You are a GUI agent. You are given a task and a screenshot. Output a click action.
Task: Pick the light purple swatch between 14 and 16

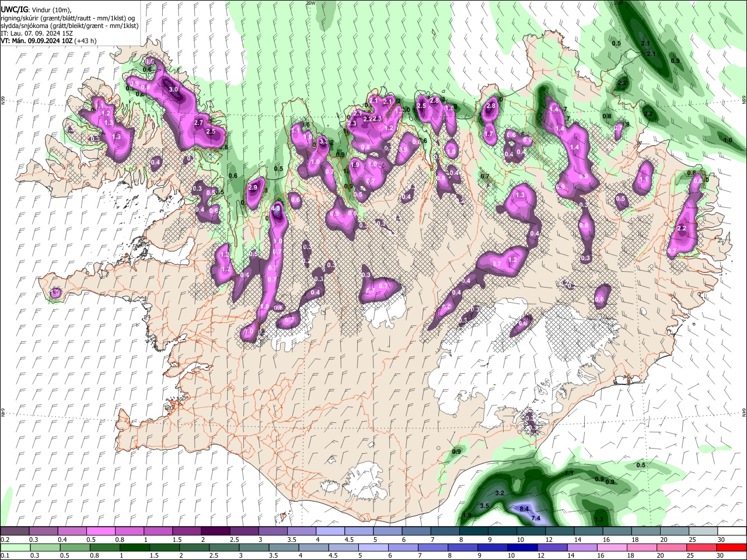582,547
